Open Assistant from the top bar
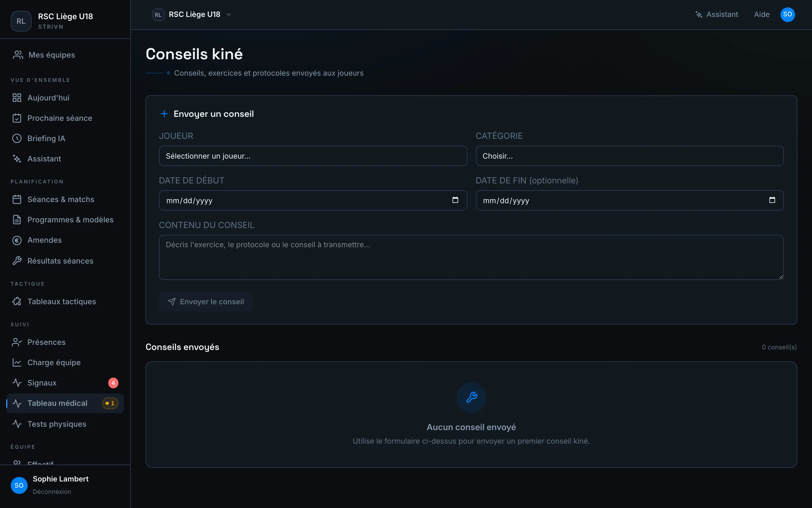 (717, 14)
